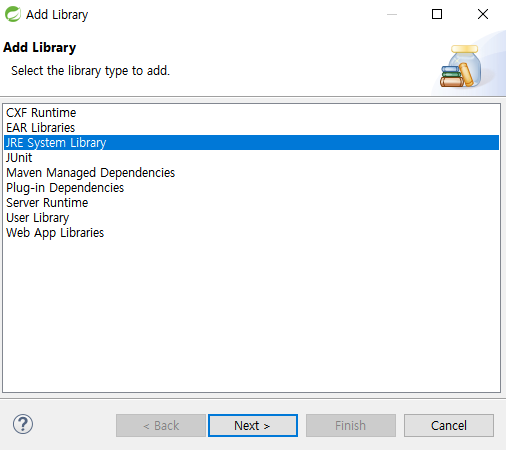
Task: Click the Cancel button
Action: 449,425
